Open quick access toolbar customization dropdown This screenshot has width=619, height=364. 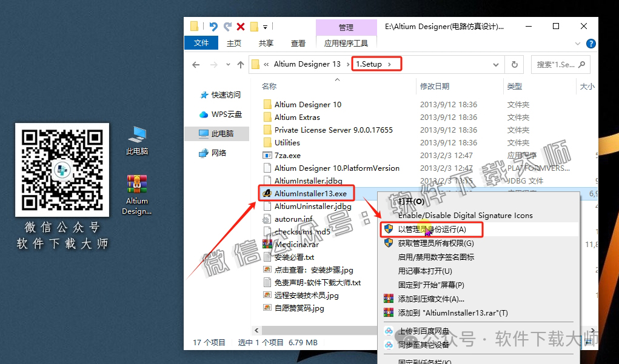pyautogui.click(x=265, y=27)
